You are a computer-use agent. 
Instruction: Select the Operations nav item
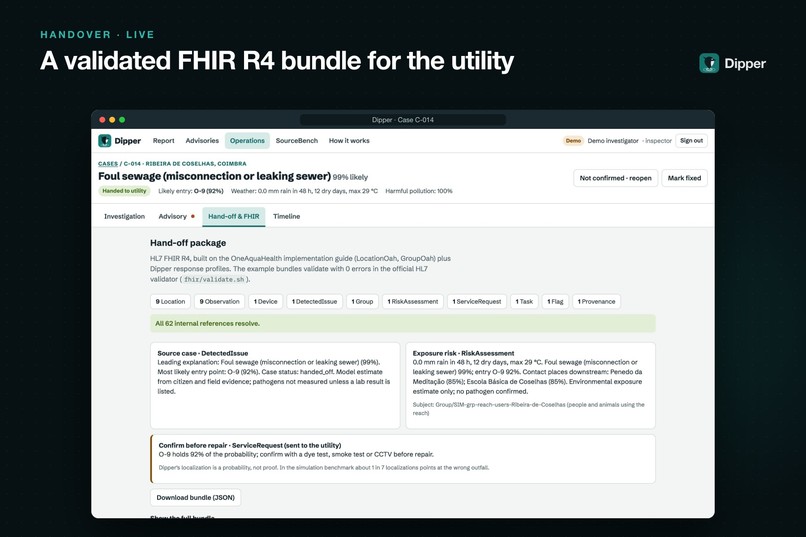pyautogui.click(x=247, y=140)
